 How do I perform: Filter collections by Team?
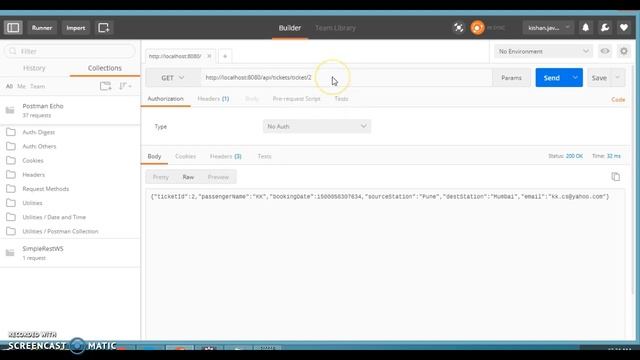38,86
